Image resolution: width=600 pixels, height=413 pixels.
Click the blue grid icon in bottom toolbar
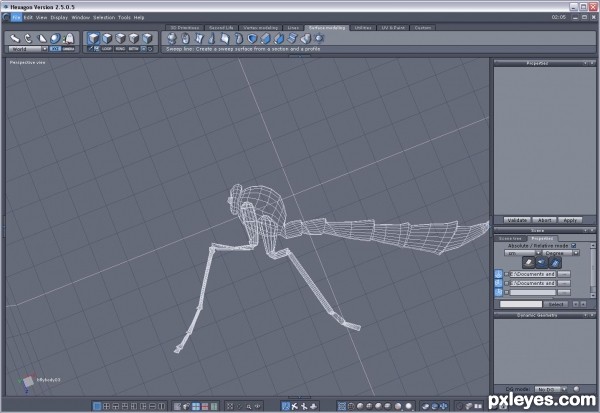click(196, 406)
